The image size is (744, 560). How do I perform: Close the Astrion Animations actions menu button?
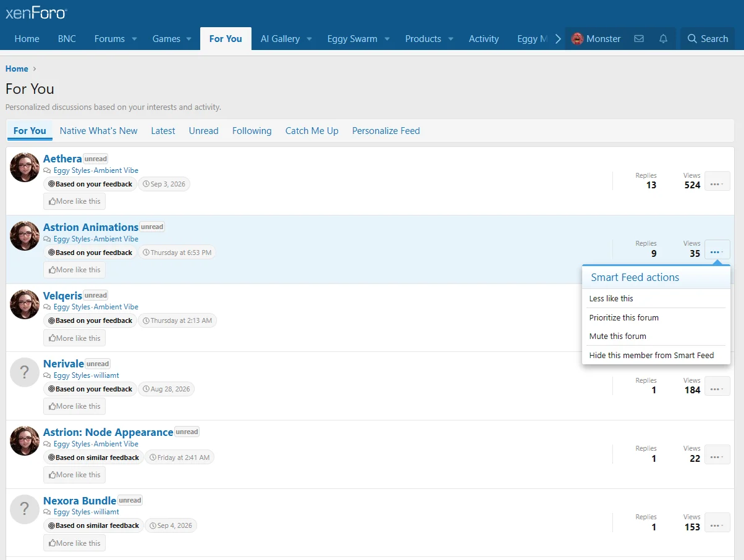717,249
